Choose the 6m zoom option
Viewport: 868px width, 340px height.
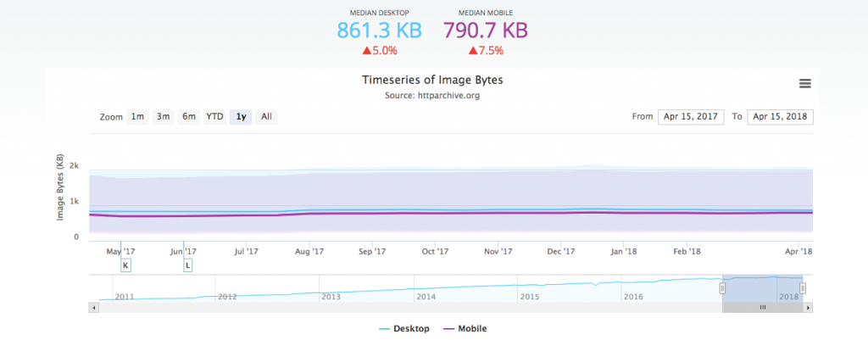point(188,117)
